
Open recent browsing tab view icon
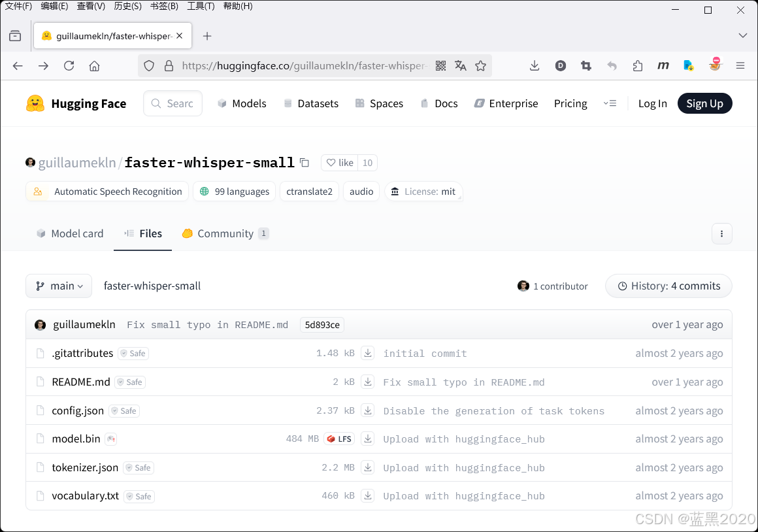click(x=15, y=36)
